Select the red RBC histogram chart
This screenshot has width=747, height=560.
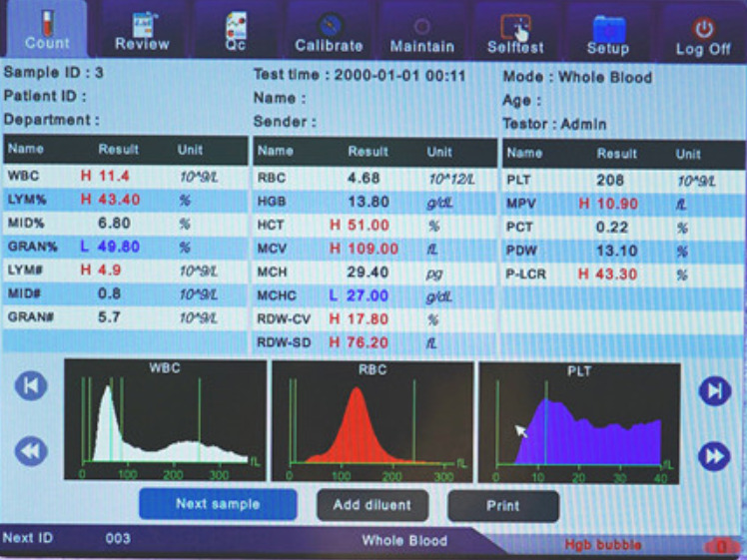(x=372, y=419)
